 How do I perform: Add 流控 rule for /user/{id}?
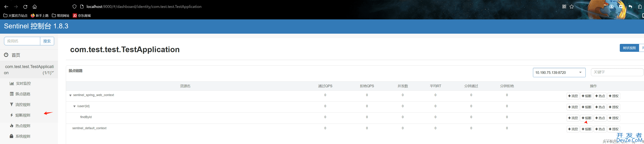[573, 107]
